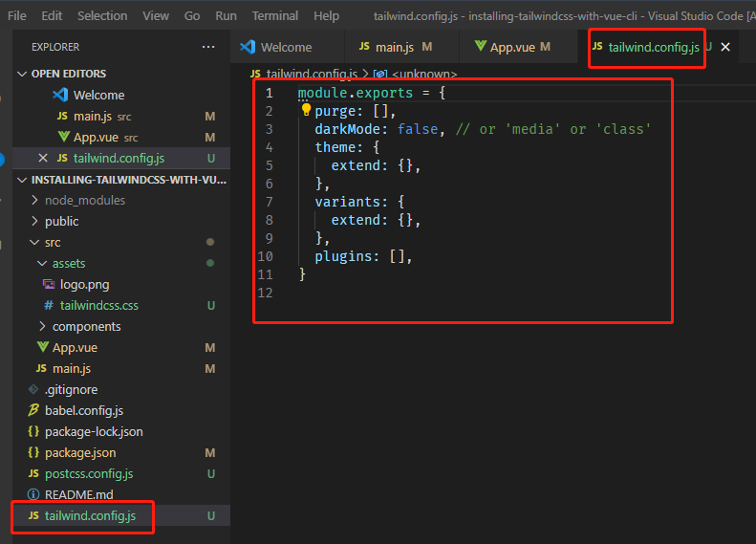Collapse the assets folder
This screenshot has width=756, height=544.
tap(42, 263)
